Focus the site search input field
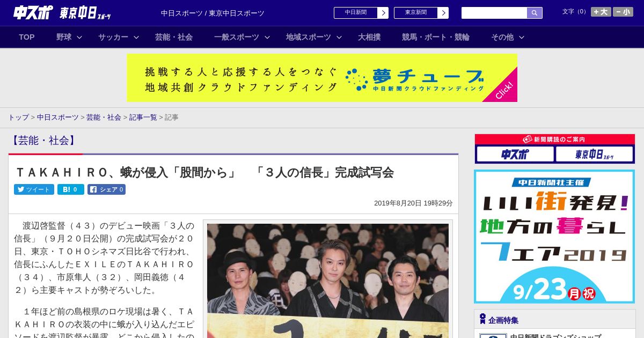This screenshot has width=644, height=338. 494,13
